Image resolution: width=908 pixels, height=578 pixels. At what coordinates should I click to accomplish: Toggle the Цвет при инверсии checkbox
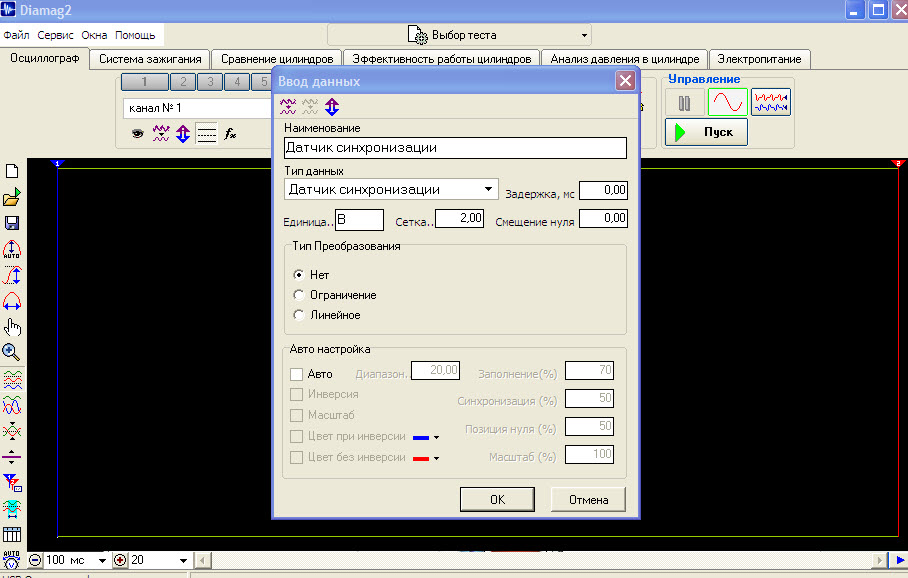click(296, 436)
